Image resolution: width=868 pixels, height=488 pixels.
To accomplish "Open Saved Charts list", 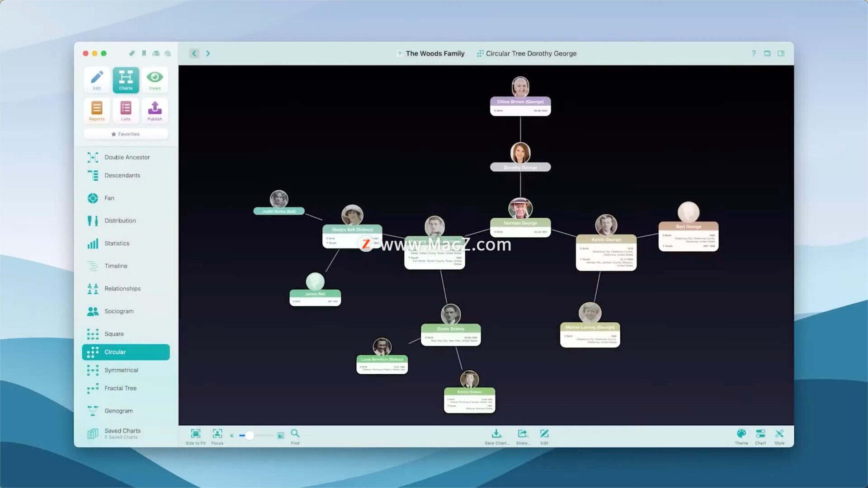I will [126, 434].
